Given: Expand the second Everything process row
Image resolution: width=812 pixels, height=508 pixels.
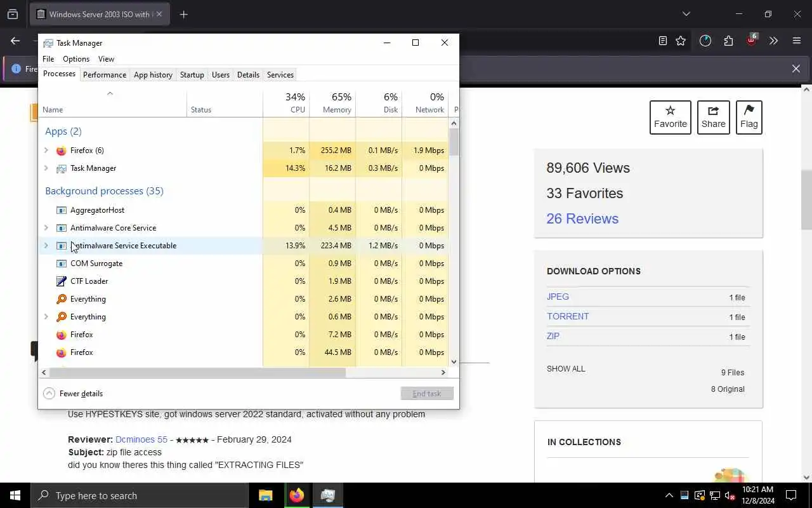Looking at the screenshot, I should (x=46, y=317).
